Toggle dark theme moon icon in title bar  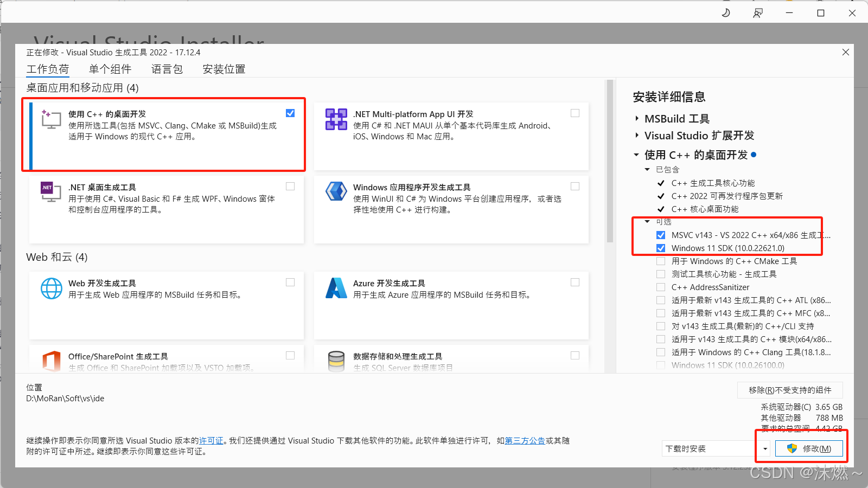point(726,12)
